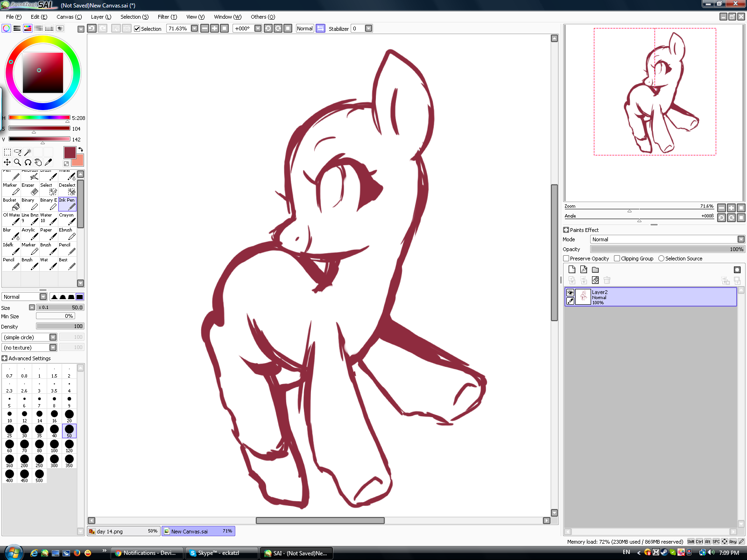Select the Zoom magnifier tool
The height and width of the screenshot is (560, 747).
[x=18, y=162]
